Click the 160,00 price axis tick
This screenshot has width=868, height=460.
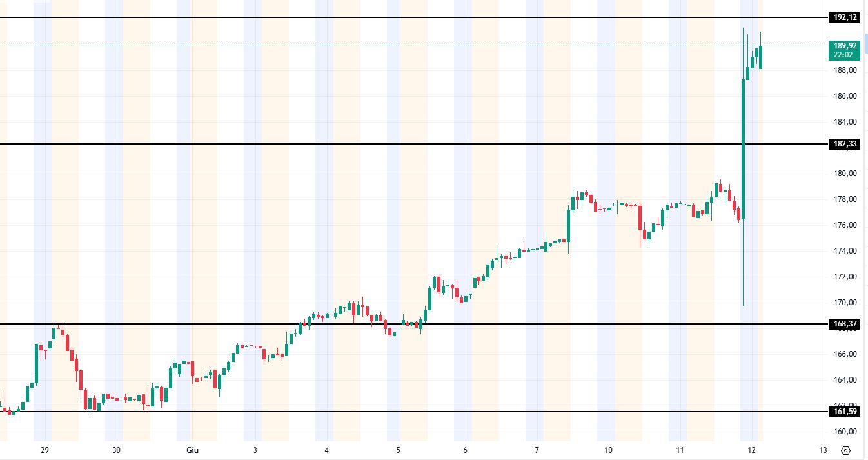[845, 432]
